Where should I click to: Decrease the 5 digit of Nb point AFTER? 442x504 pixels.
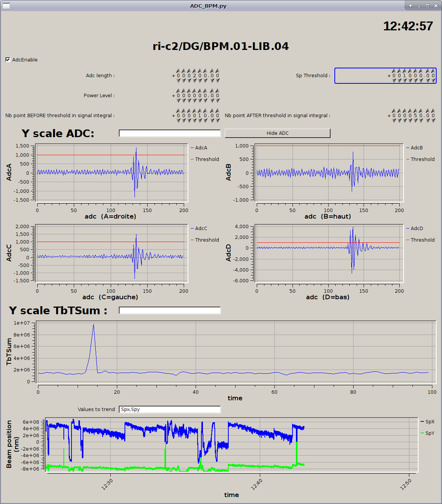(415, 121)
